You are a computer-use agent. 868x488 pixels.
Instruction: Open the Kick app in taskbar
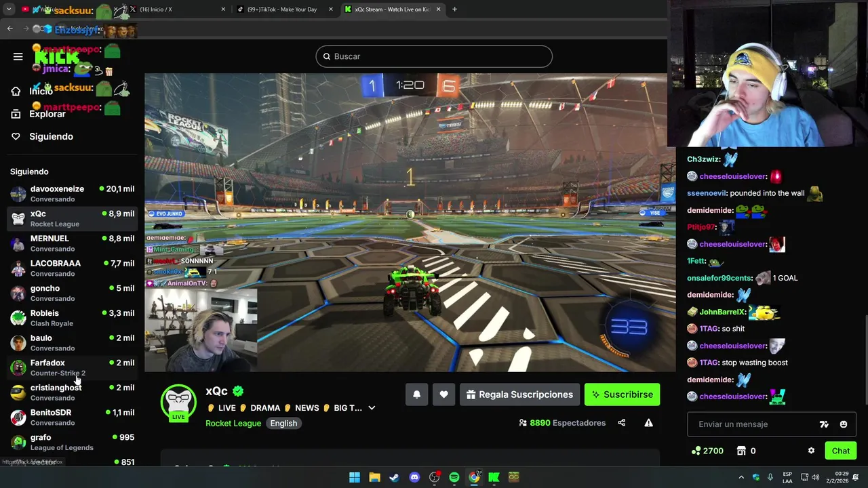(x=494, y=477)
